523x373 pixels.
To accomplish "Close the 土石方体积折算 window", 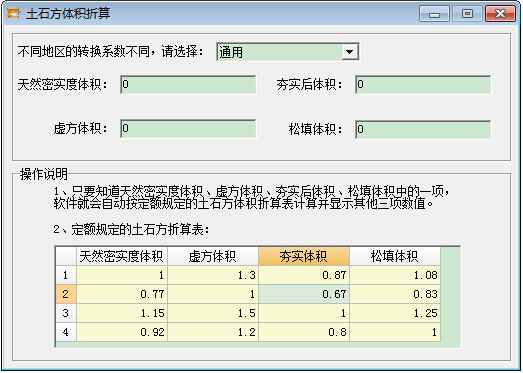I will (x=500, y=14).
